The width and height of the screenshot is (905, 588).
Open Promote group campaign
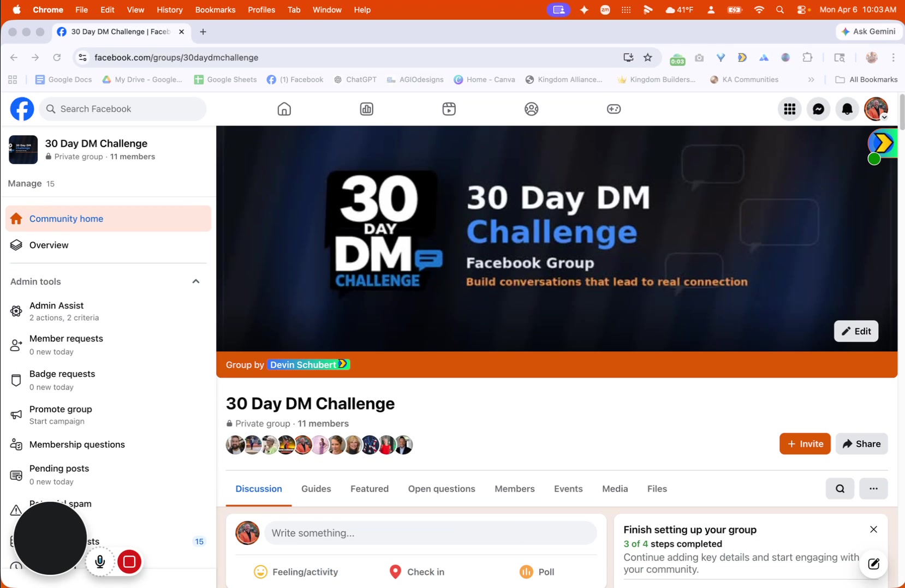tap(108, 415)
